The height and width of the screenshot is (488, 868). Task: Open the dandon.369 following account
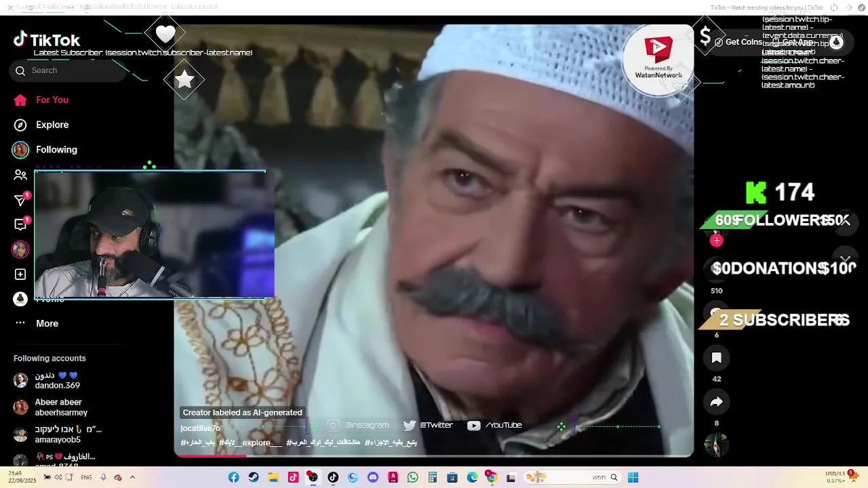[x=47, y=380]
